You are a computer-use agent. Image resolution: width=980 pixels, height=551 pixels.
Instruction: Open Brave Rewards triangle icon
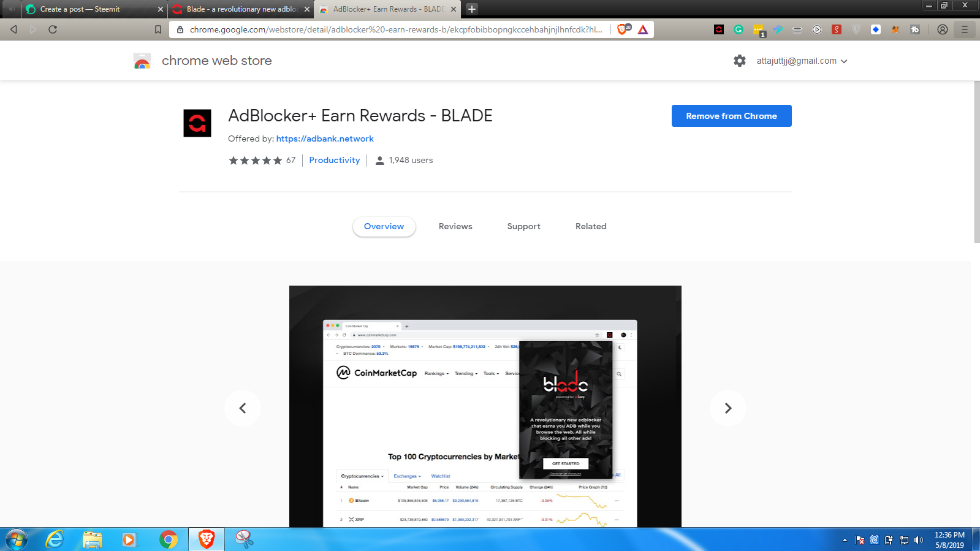643,29
